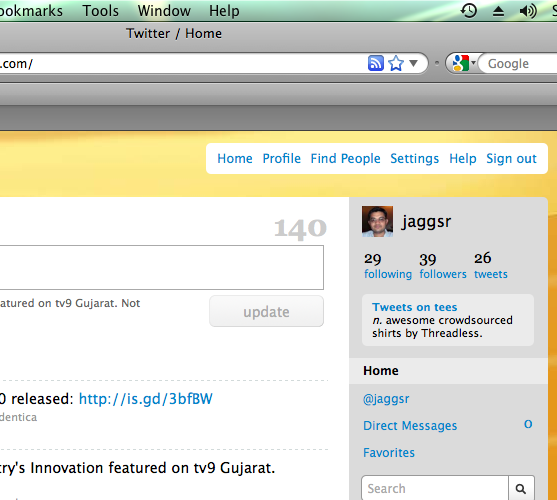Bookmark page with the star icon
Screen dimensions: 557x500
(x=396, y=64)
